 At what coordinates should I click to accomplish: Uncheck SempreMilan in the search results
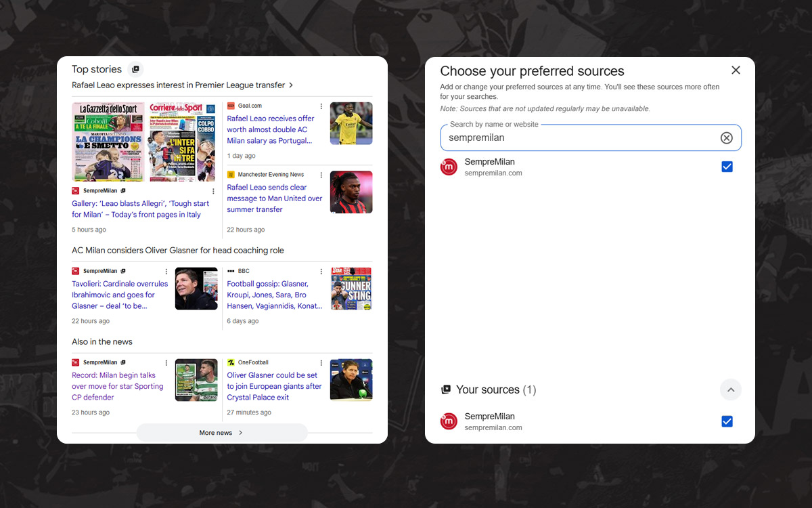click(x=727, y=167)
